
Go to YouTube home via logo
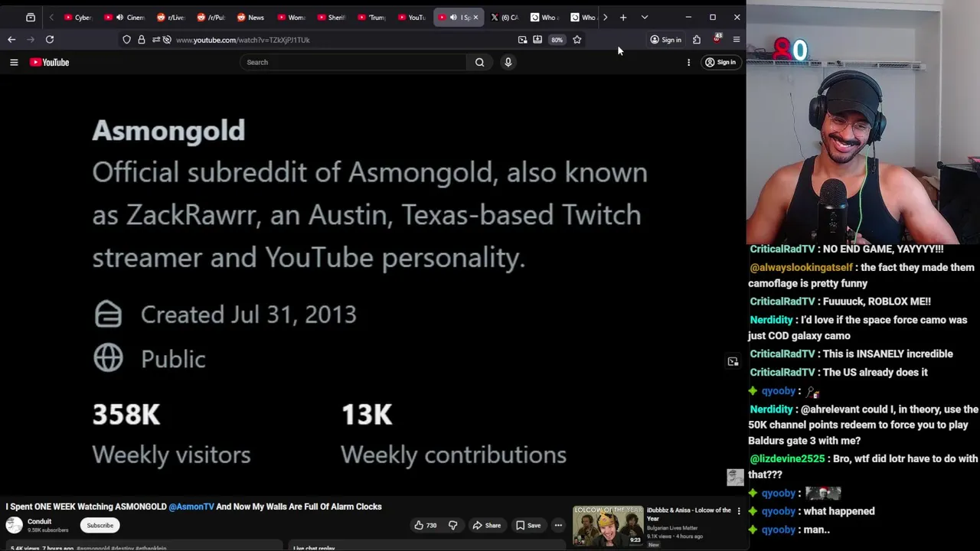tap(50, 62)
